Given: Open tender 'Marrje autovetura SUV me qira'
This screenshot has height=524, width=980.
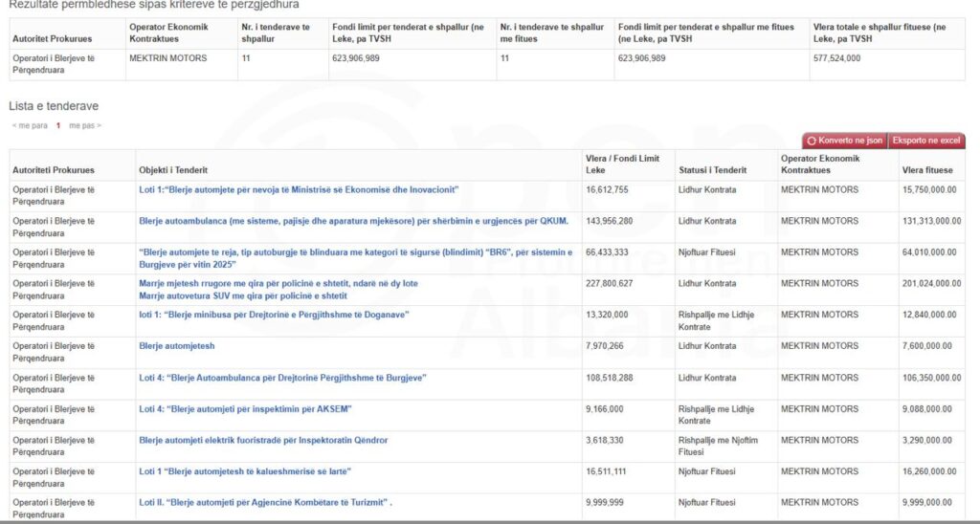Looking at the screenshot, I should 242,296.
